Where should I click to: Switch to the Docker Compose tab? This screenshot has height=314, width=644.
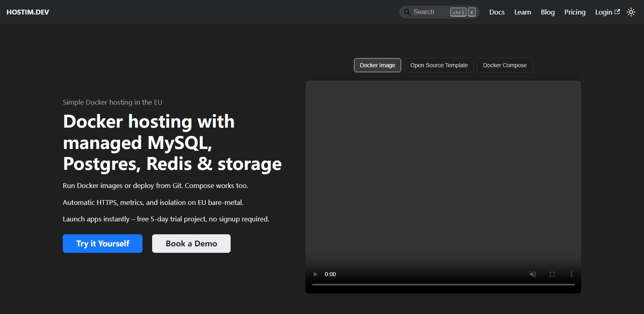[504, 65]
